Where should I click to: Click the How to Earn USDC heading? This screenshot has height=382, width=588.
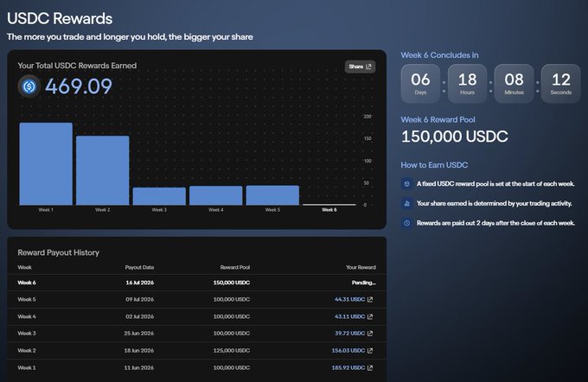click(x=434, y=165)
